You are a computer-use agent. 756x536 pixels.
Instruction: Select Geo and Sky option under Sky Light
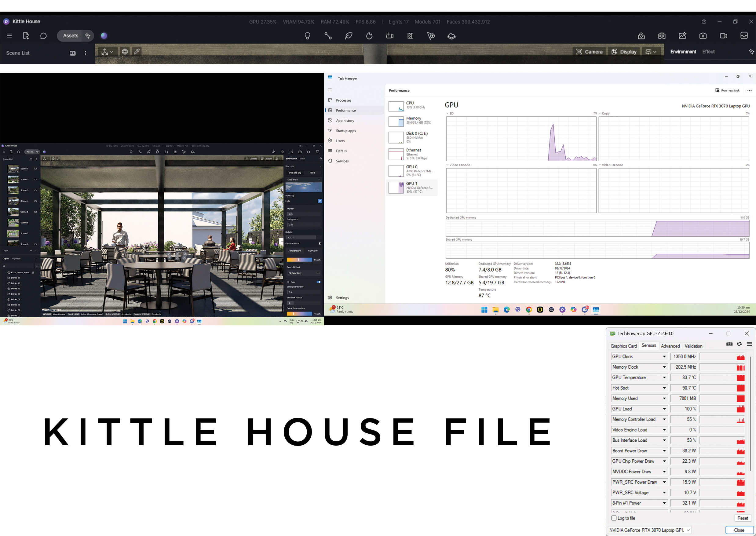coord(295,173)
